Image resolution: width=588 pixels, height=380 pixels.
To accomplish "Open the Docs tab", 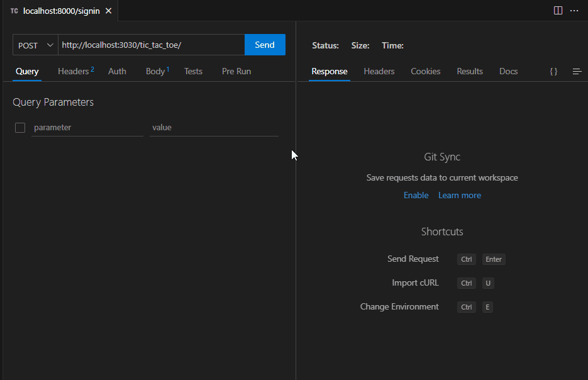I will pyautogui.click(x=508, y=71).
